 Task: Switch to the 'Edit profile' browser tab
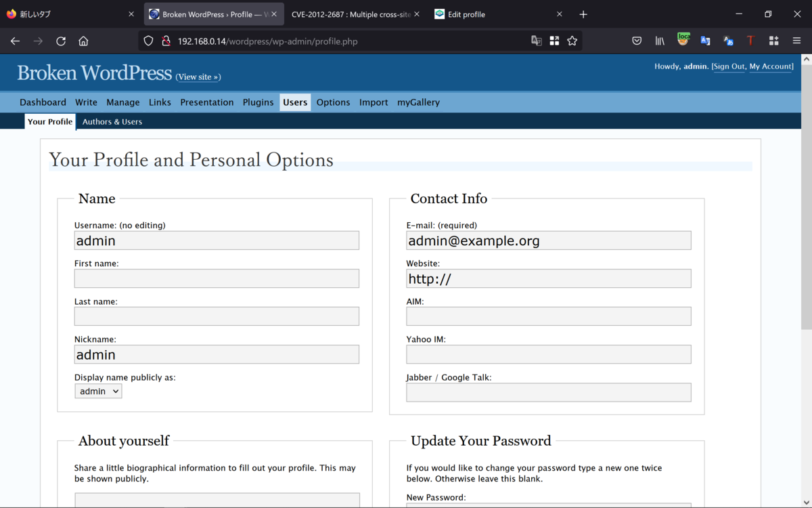(499, 14)
